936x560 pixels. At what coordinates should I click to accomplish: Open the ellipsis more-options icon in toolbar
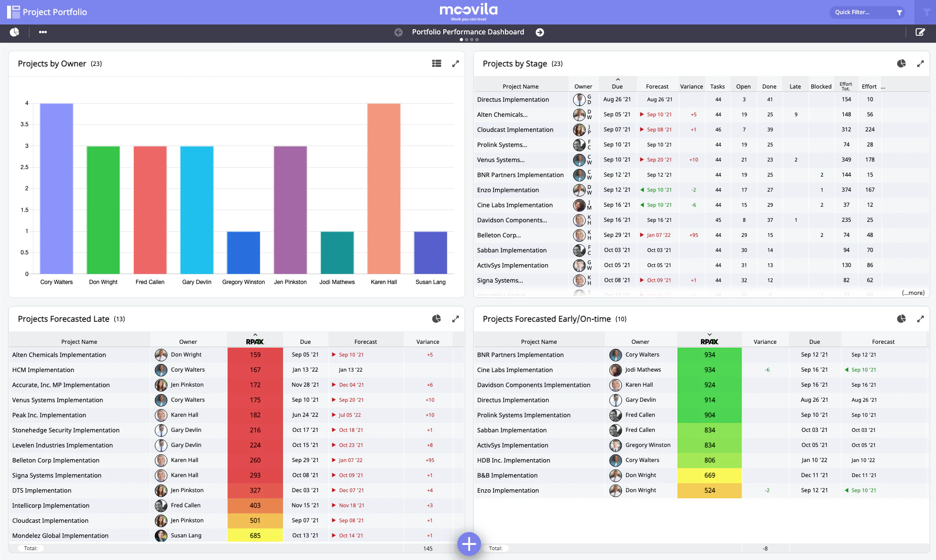(x=43, y=32)
